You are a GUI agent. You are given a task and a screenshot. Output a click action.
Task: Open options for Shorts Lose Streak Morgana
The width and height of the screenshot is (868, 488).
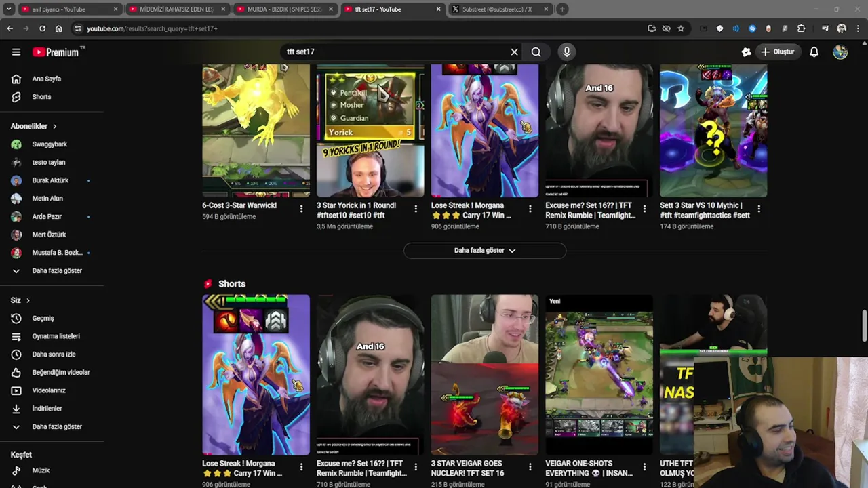(x=301, y=467)
